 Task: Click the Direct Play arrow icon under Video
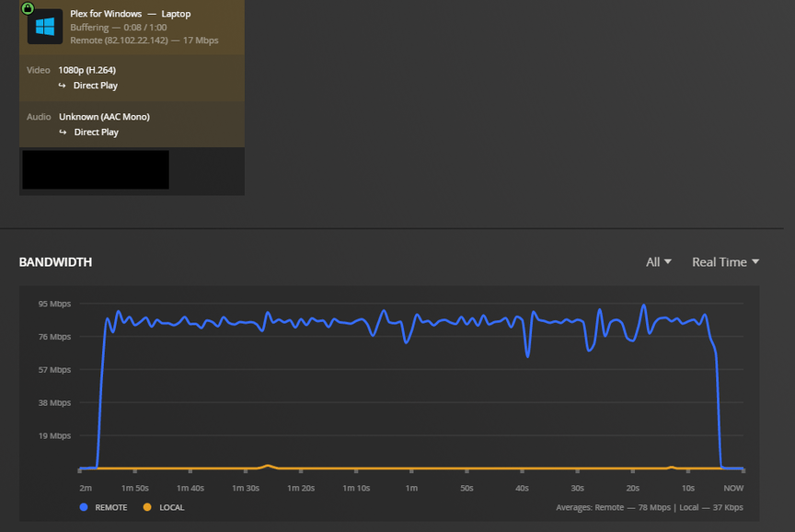tap(62, 86)
